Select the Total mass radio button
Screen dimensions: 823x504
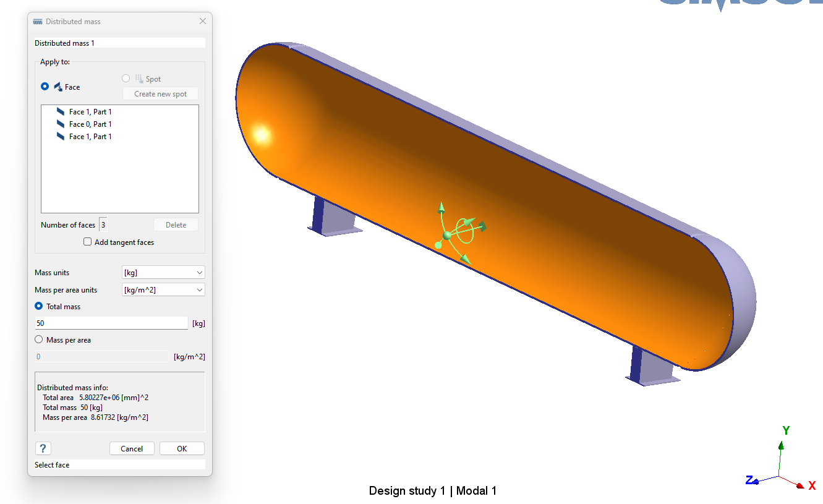click(x=39, y=307)
